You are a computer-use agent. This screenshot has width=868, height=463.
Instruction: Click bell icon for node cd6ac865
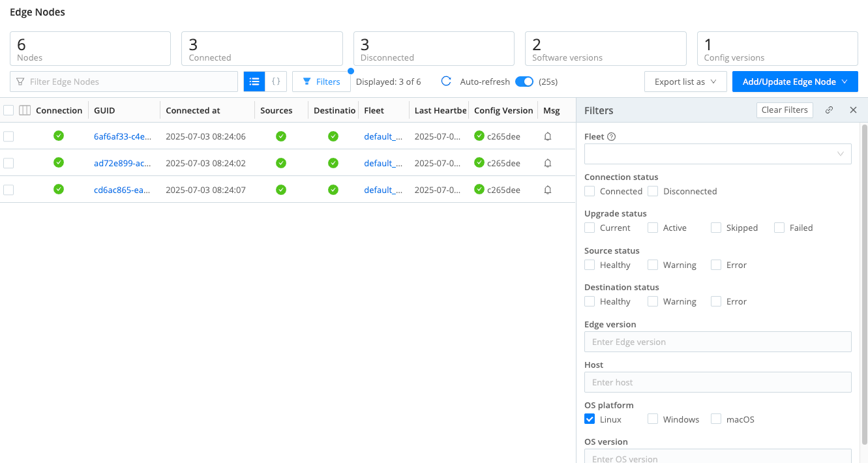pos(548,190)
